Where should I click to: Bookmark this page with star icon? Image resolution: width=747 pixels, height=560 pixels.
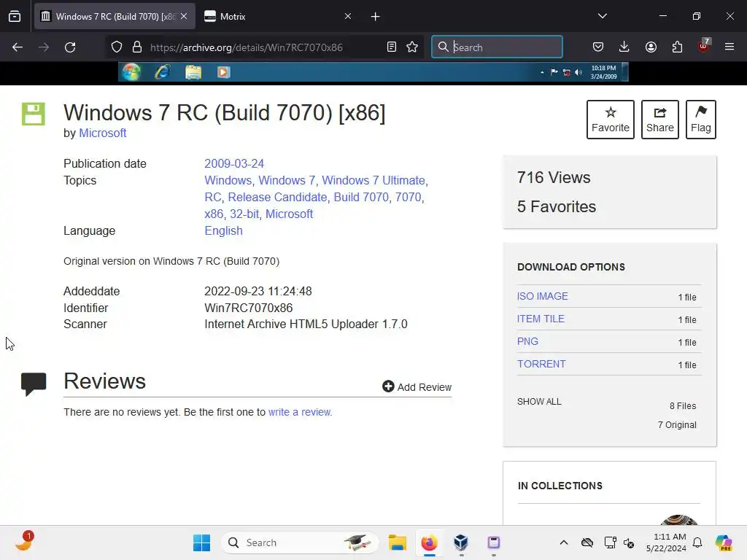pos(412,47)
